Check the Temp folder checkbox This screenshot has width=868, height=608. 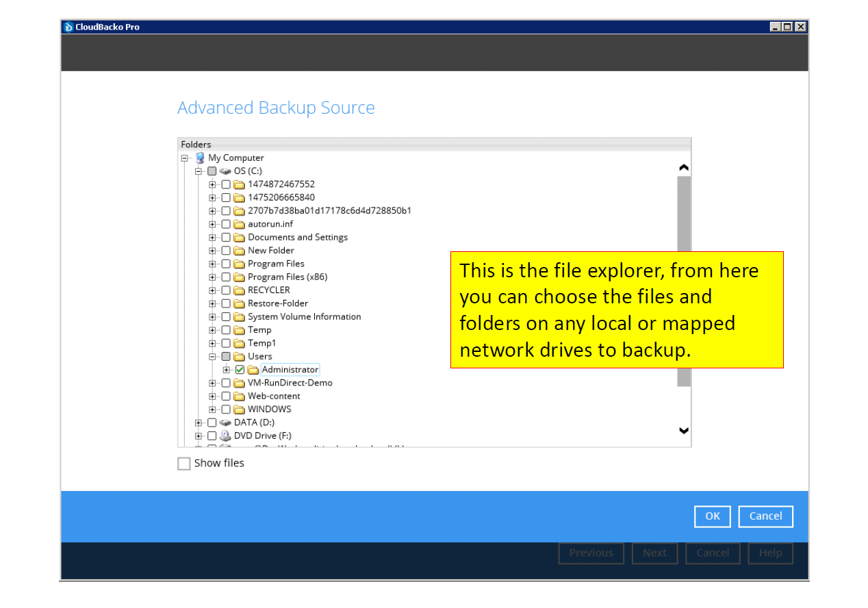(226, 329)
